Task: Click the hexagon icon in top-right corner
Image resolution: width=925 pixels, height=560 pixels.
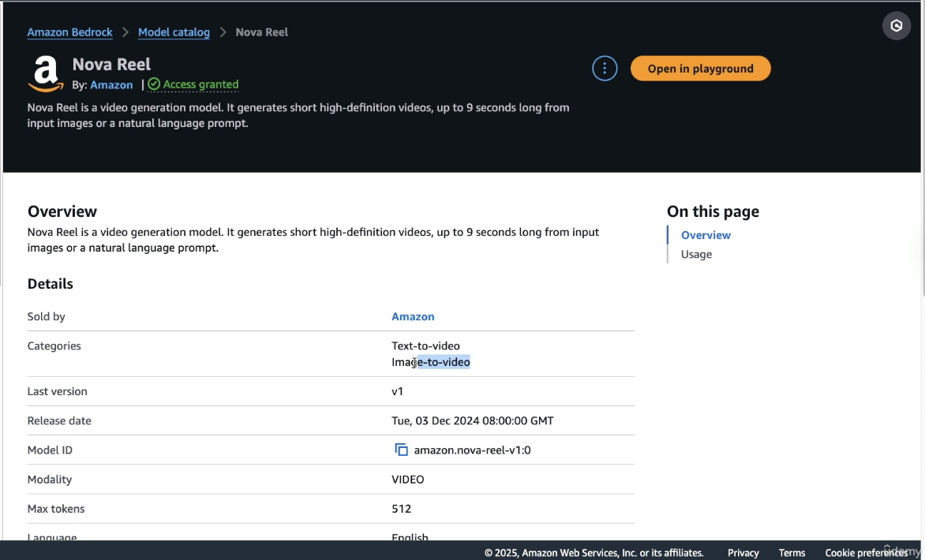Action: 896,26
